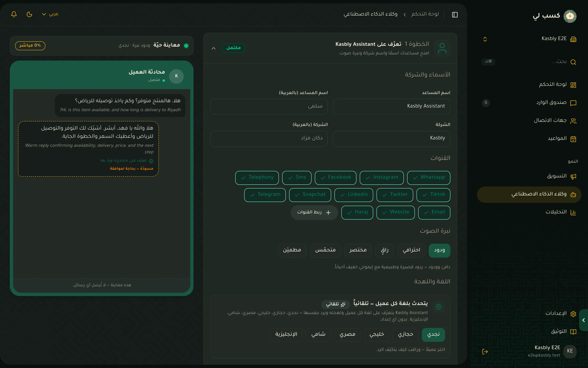Click the calendar icon for المواعيد

[x=573, y=139]
